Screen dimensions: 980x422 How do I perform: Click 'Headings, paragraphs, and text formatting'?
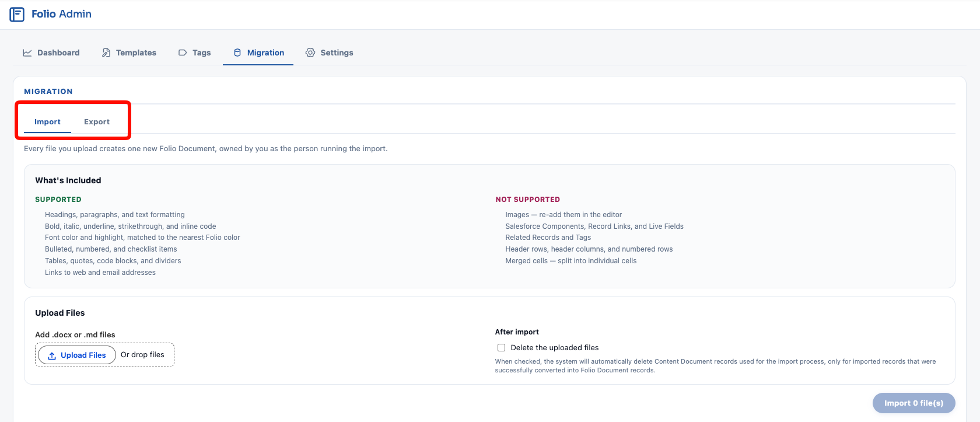[x=115, y=215]
